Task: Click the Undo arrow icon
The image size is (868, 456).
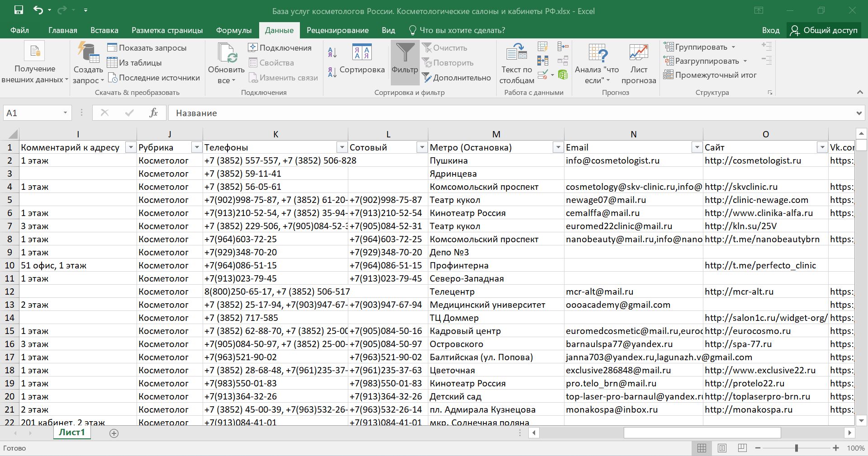Action: click(x=38, y=10)
